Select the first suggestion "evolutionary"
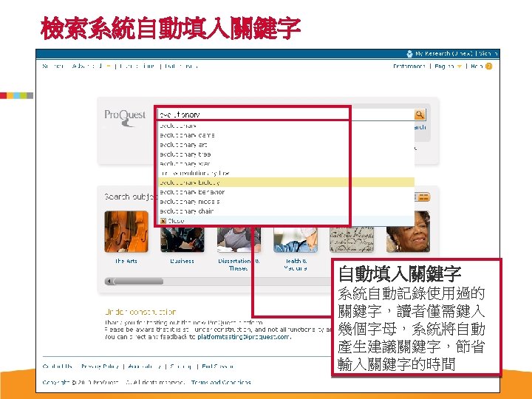Screen dimensions: 532x399 tap(286, 126)
